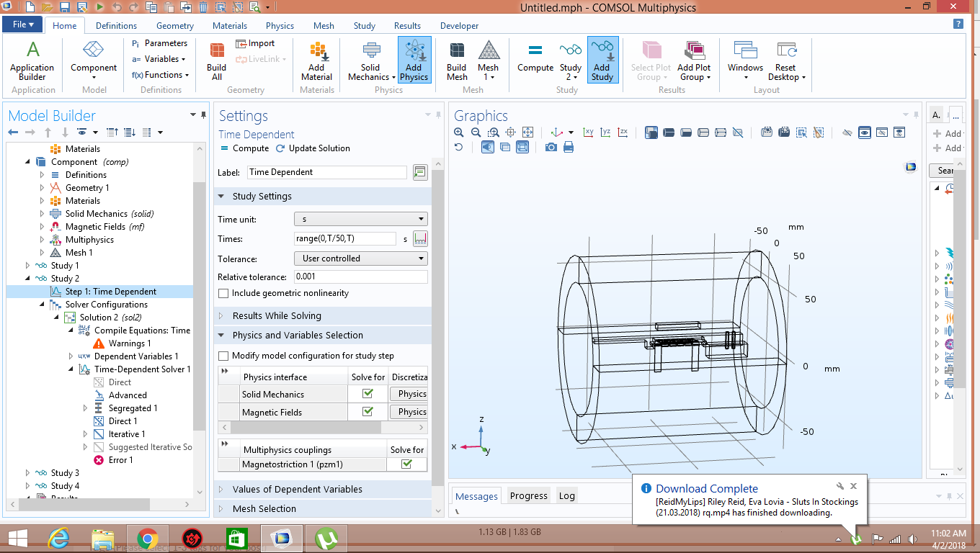Select Error 1 node in Model Builder
The image size is (980, 553).
pyautogui.click(x=120, y=460)
